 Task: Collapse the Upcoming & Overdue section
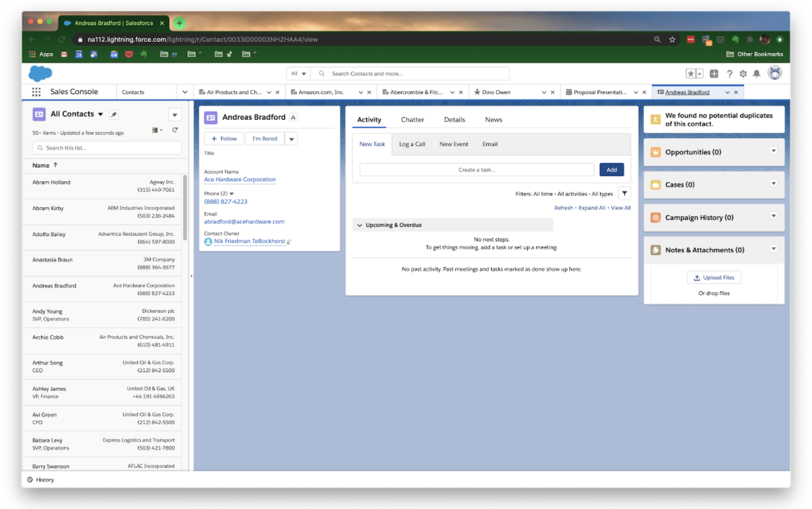point(359,225)
